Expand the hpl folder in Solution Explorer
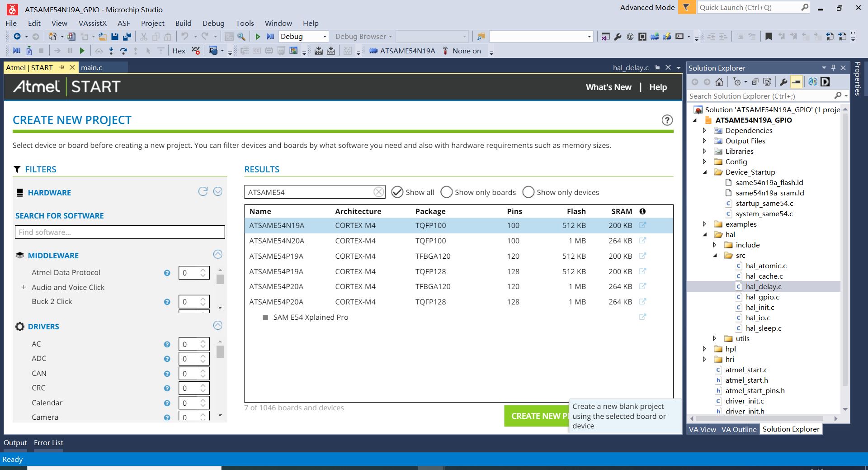Image resolution: width=868 pixels, height=470 pixels. 704,349
